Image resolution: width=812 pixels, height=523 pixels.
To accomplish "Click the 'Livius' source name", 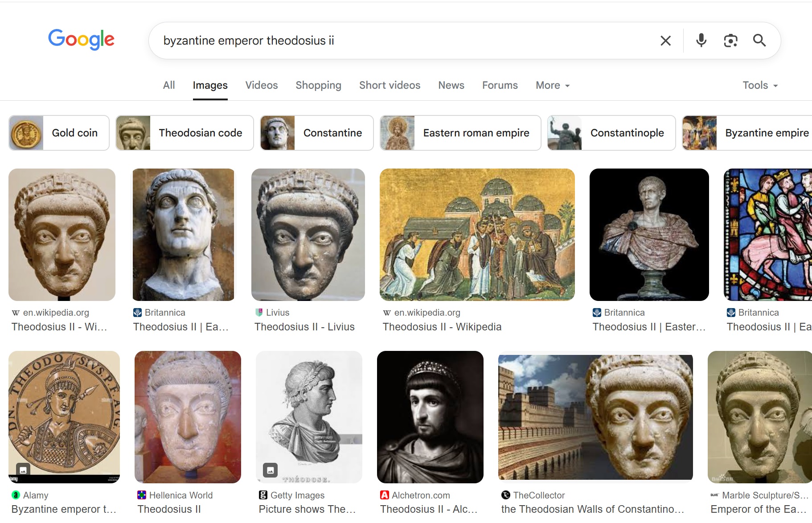I will tap(278, 313).
